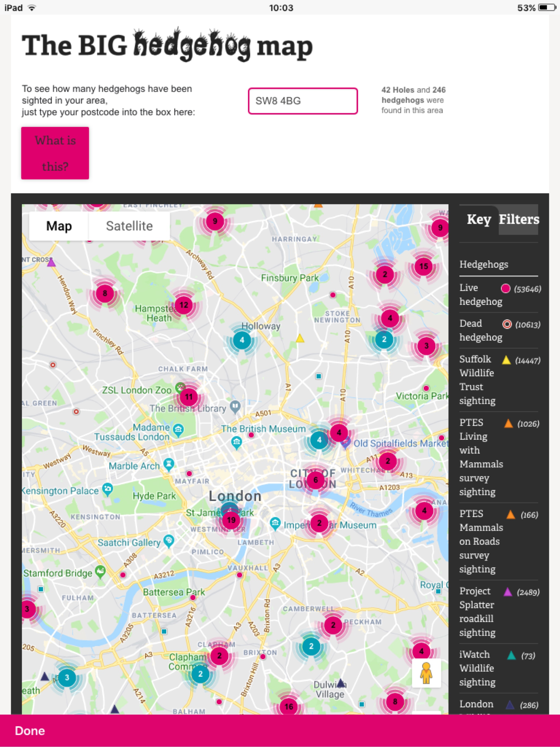The height and width of the screenshot is (747, 560).
Task: Open the Filters tab
Action: [519, 219]
